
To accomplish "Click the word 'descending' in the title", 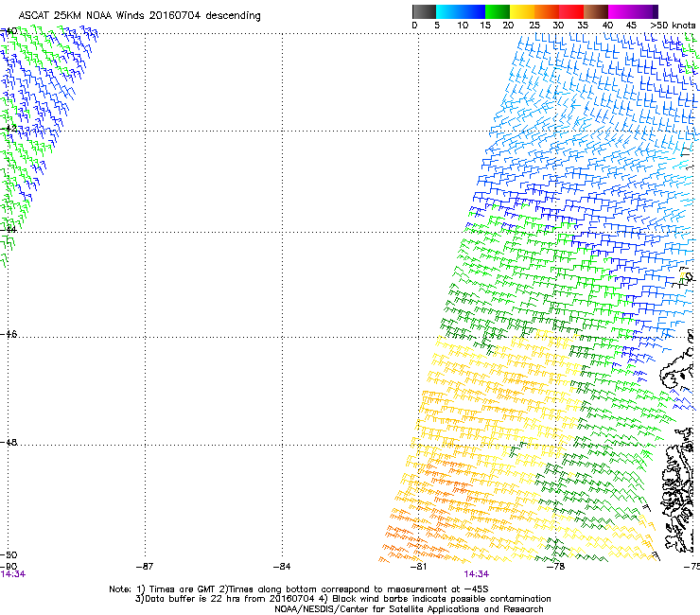I will coord(233,16).
